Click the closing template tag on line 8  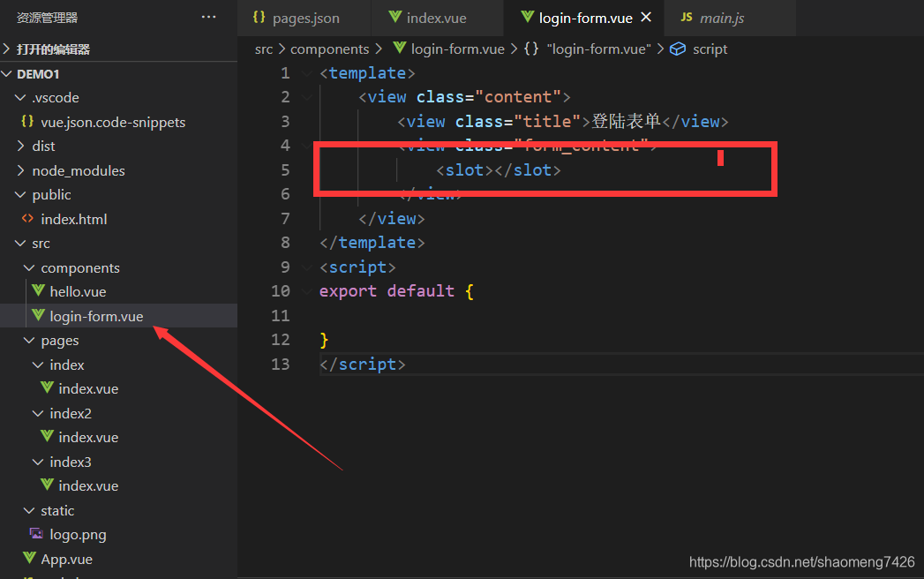pyautogui.click(x=372, y=243)
